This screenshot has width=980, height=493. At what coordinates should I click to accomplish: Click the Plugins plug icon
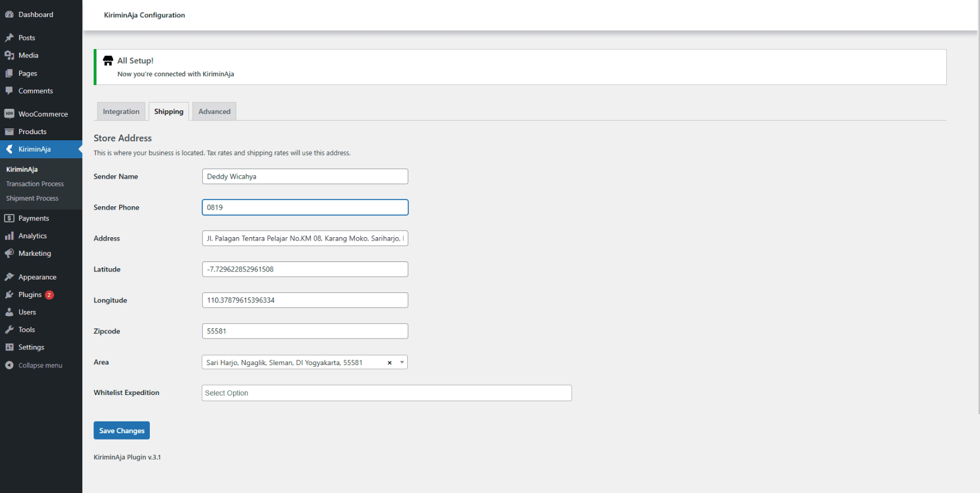coord(9,295)
